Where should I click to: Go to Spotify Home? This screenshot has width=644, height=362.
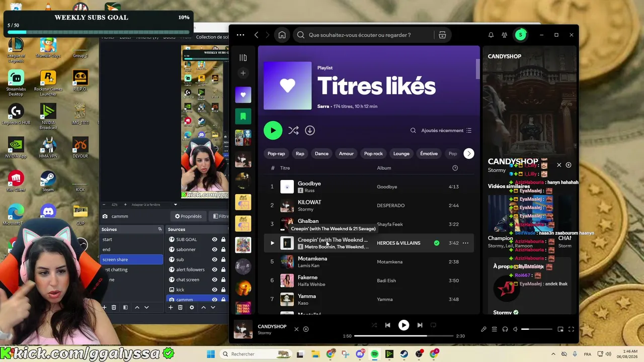(282, 35)
